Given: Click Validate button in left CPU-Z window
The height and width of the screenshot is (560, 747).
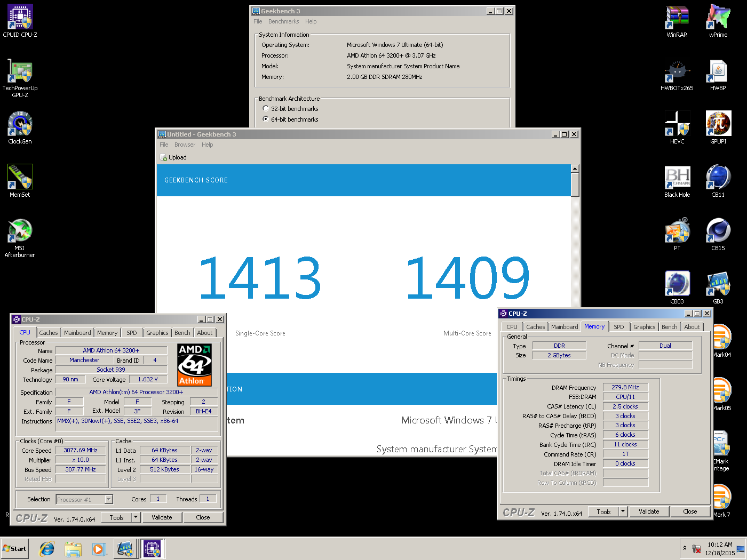Looking at the screenshot, I should (x=162, y=517).
